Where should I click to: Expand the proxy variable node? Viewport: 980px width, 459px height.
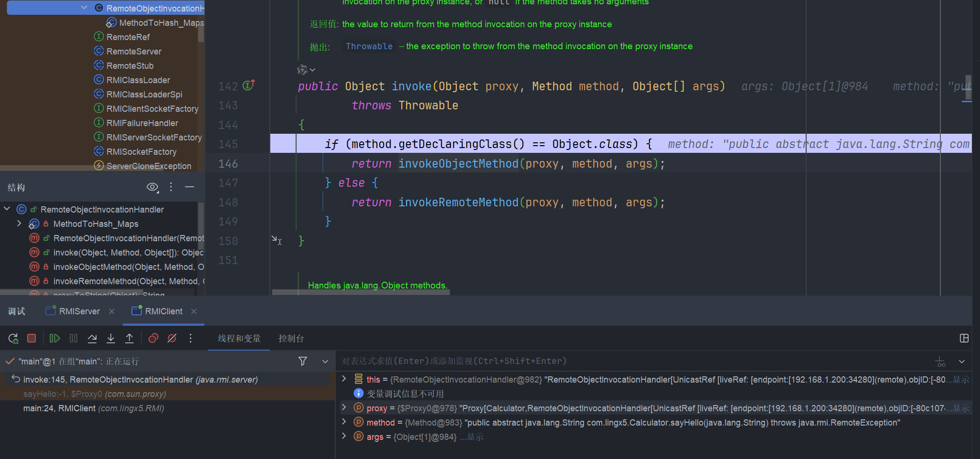(x=344, y=408)
